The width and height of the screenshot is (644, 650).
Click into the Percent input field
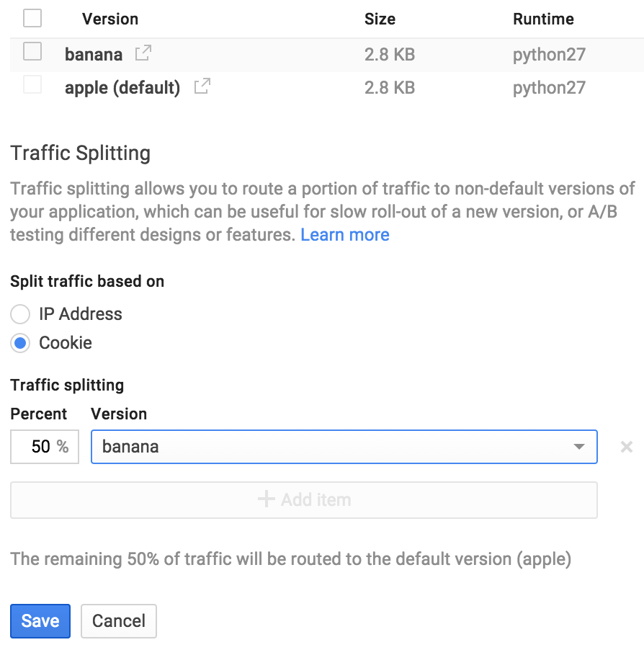click(x=44, y=447)
